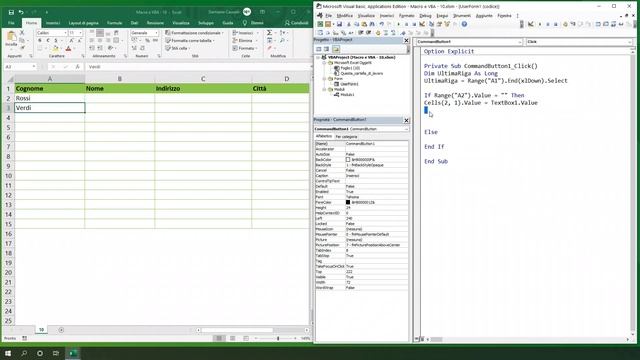Click the Formato cells button in the ribbon

click(x=244, y=48)
